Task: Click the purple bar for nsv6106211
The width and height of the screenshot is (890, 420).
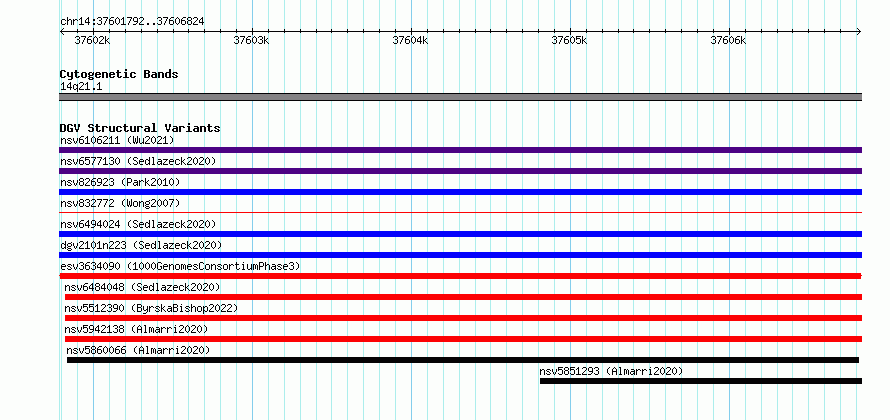Action: [460, 150]
